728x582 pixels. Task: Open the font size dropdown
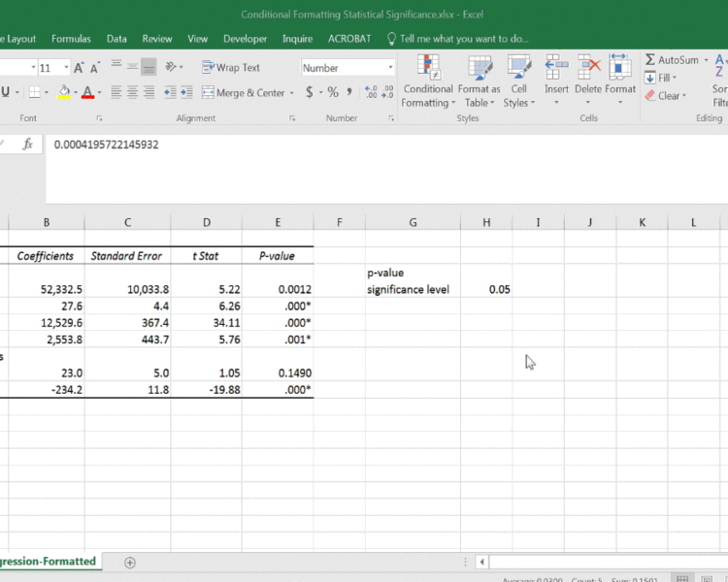tap(66, 68)
